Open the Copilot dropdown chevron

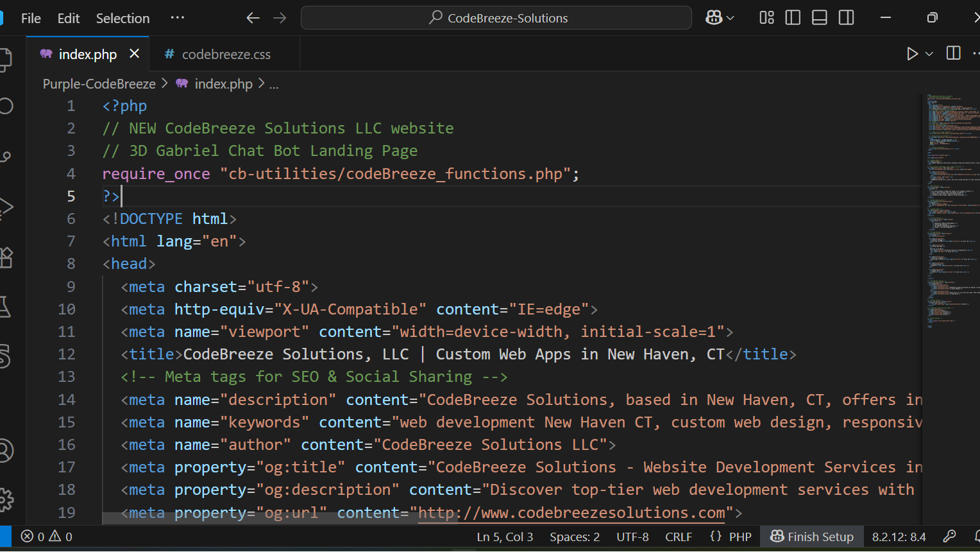(730, 17)
